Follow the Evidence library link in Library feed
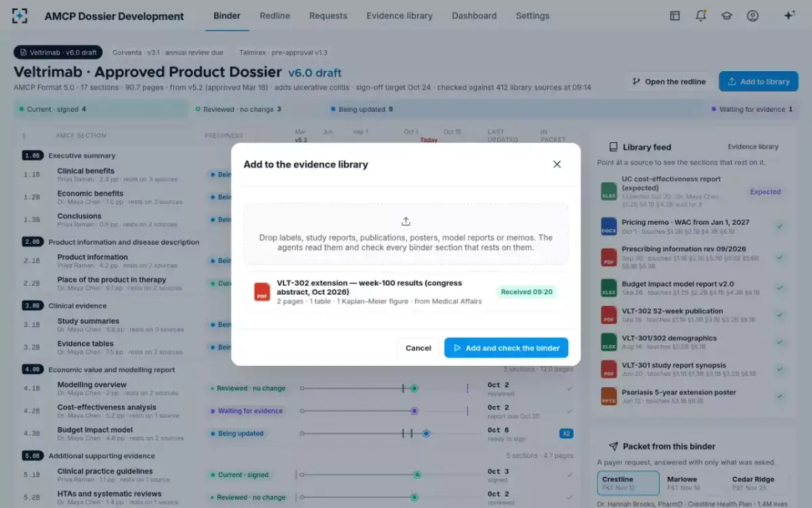The height and width of the screenshot is (508, 812). tap(753, 146)
